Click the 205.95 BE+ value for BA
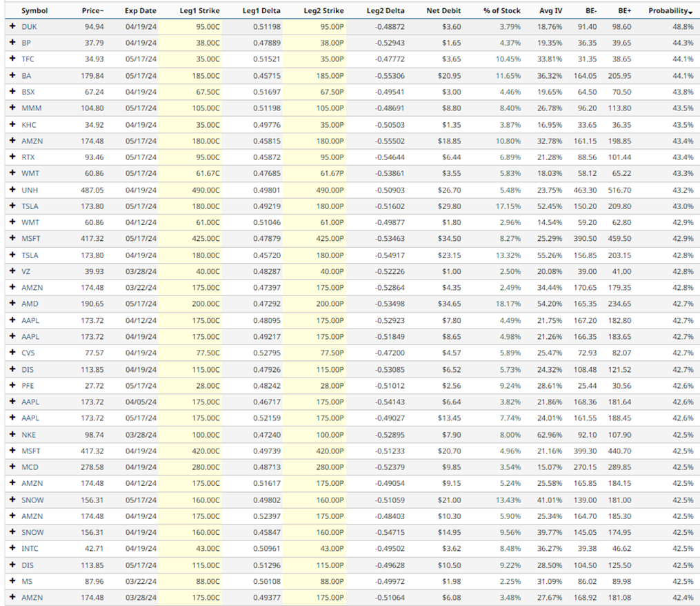Image resolution: width=700 pixels, height=606 pixels. click(619, 76)
